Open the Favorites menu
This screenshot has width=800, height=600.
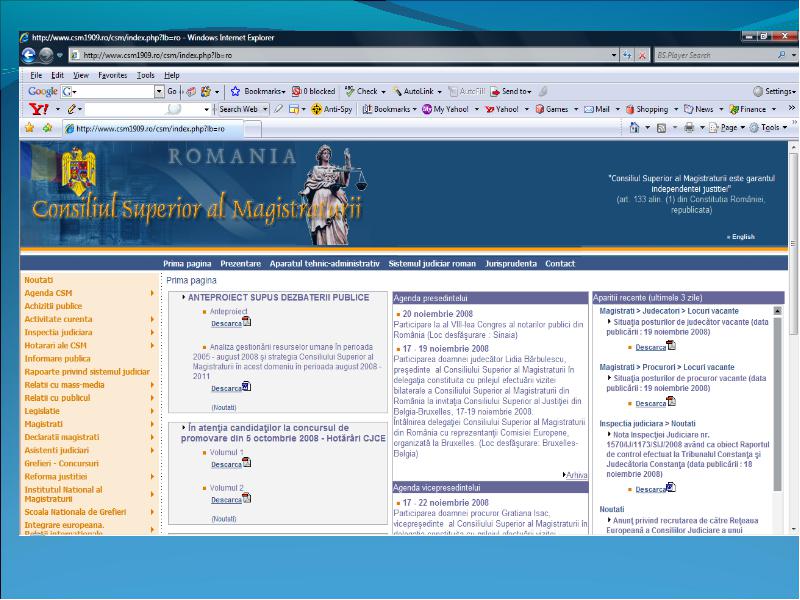click(x=113, y=75)
